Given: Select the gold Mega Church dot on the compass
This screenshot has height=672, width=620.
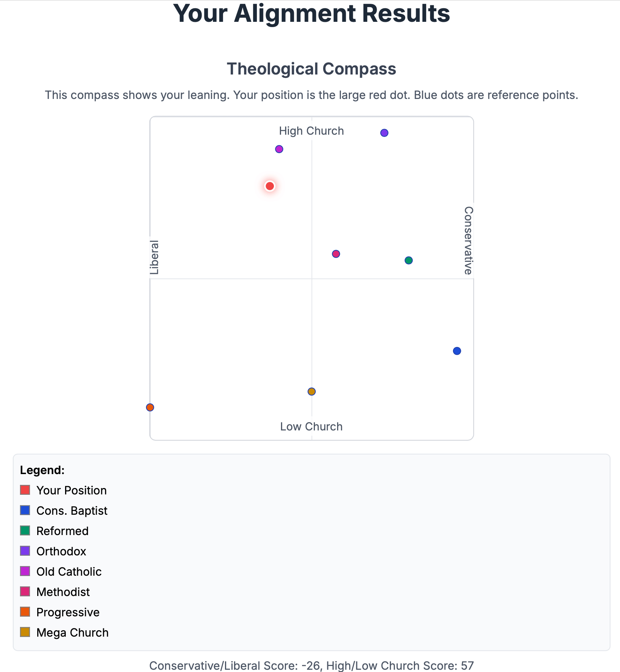Looking at the screenshot, I should (312, 392).
